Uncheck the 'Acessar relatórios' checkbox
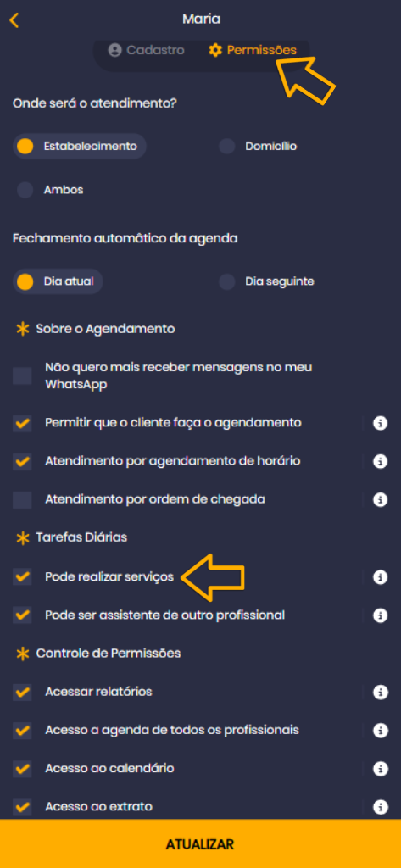The image size is (401, 868). (x=23, y=692)
